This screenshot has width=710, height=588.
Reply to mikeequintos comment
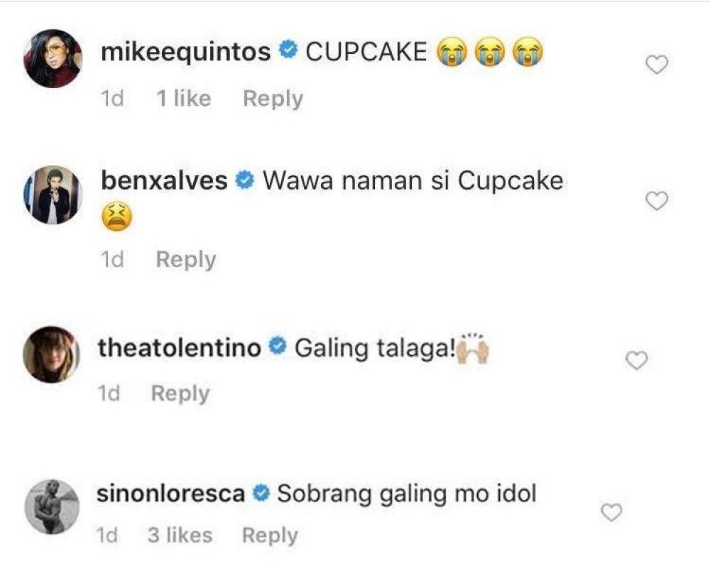pyautogui.click(x=273, y=99)
